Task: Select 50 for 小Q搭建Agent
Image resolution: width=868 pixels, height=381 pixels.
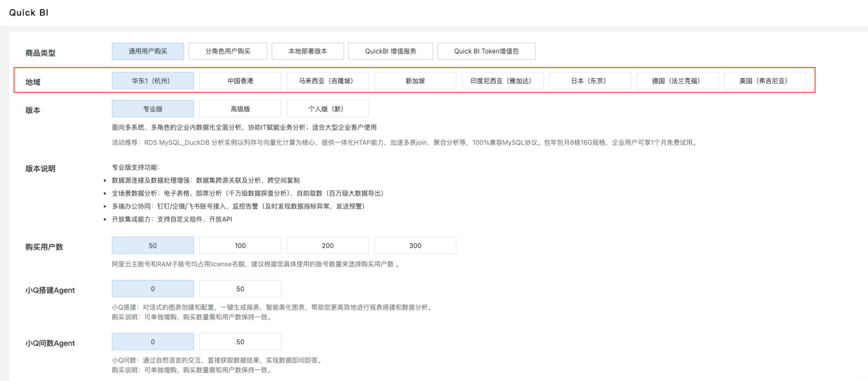Action: point(240,289)
